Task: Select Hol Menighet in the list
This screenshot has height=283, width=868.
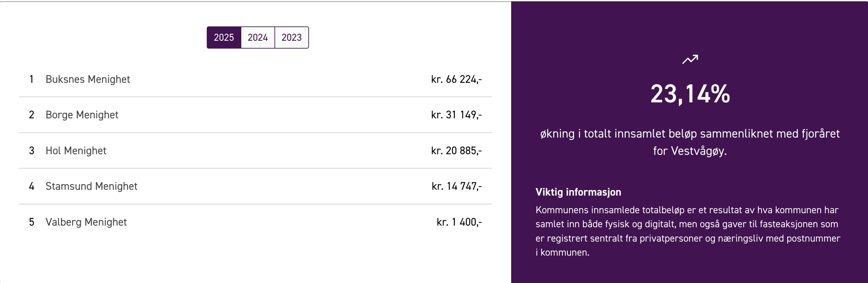Action: [255, 151]
